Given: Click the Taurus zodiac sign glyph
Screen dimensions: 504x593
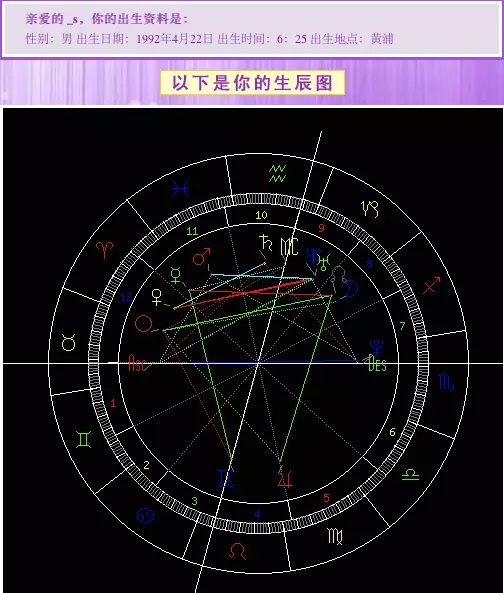Looking at the screenshot, I should pyautogui.click(x=68, y=342).
